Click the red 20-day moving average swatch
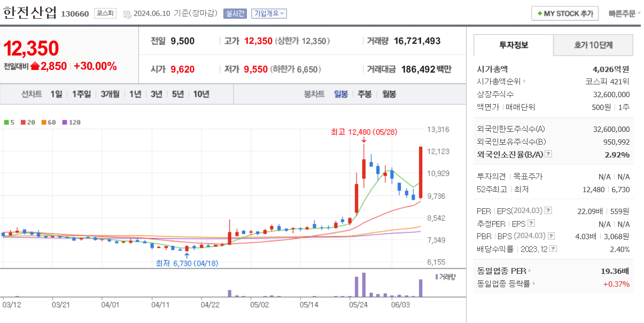Image resolution: width=644 pixels, height=323 pixels. tap(23, 122)
